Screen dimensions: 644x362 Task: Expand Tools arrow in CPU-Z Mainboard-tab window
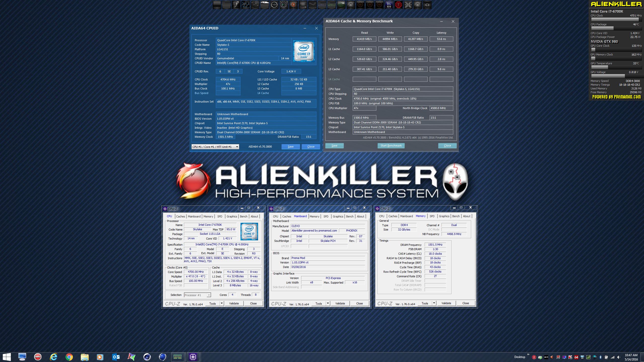(328, 303)
